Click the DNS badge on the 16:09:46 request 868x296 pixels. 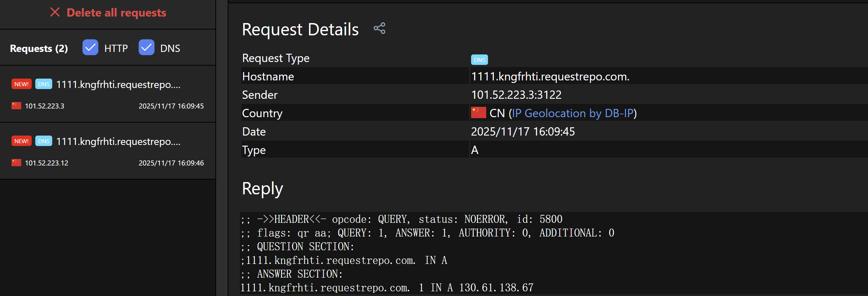[44, 141]
